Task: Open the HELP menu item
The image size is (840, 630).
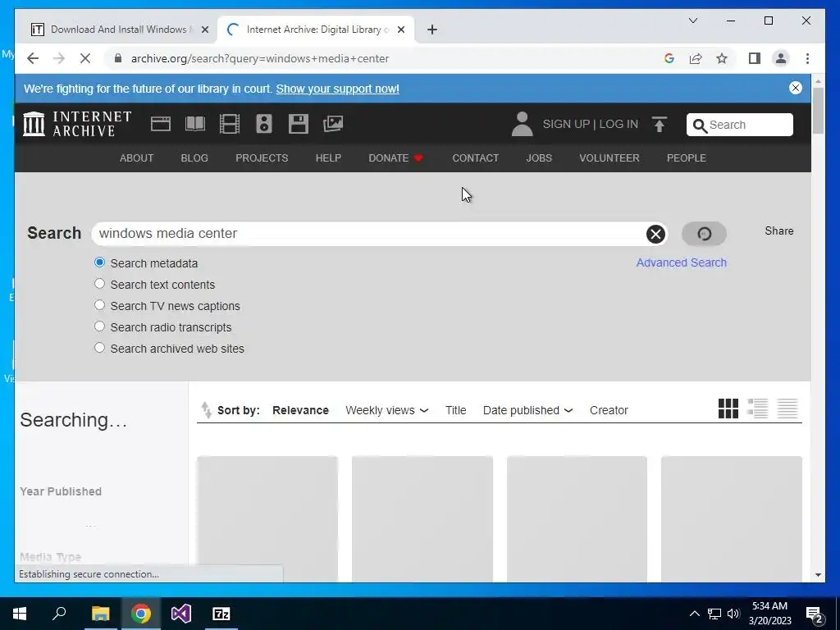Action: [328, 158]
